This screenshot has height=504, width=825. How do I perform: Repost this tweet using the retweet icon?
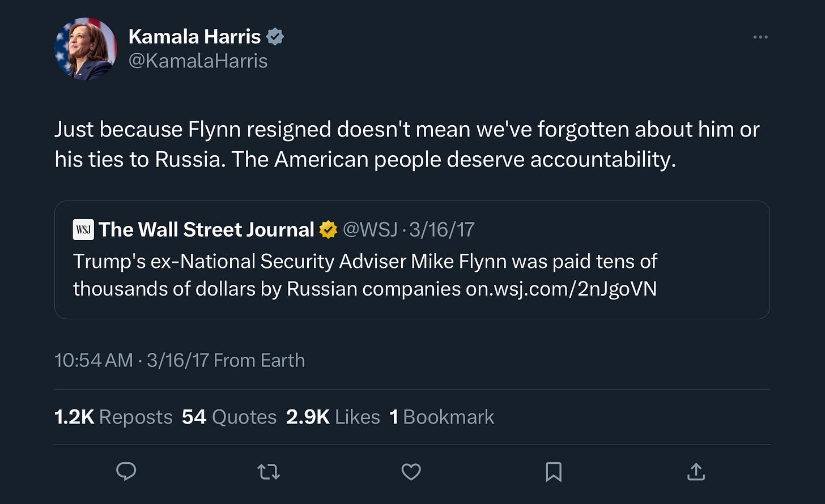(x=269, y=472)
